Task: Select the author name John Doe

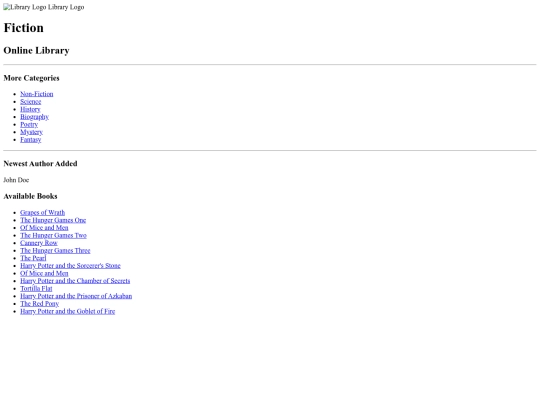Action: coord(16,180)
